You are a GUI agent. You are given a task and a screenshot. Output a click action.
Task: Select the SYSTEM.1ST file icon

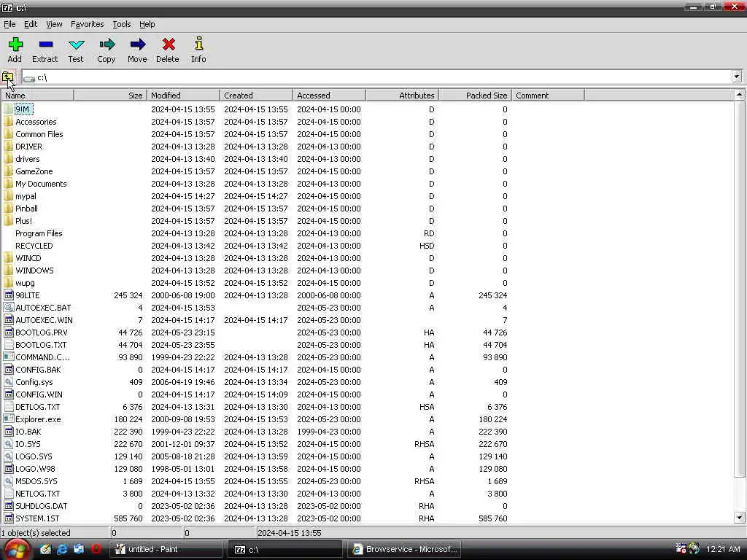[x=8, y=518]
